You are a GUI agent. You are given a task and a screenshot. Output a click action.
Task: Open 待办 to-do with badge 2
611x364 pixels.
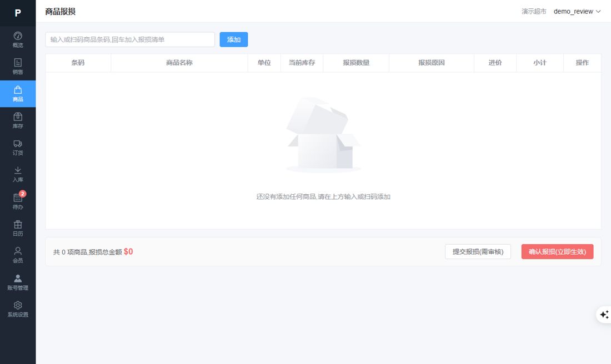click(x=18, y=201)
